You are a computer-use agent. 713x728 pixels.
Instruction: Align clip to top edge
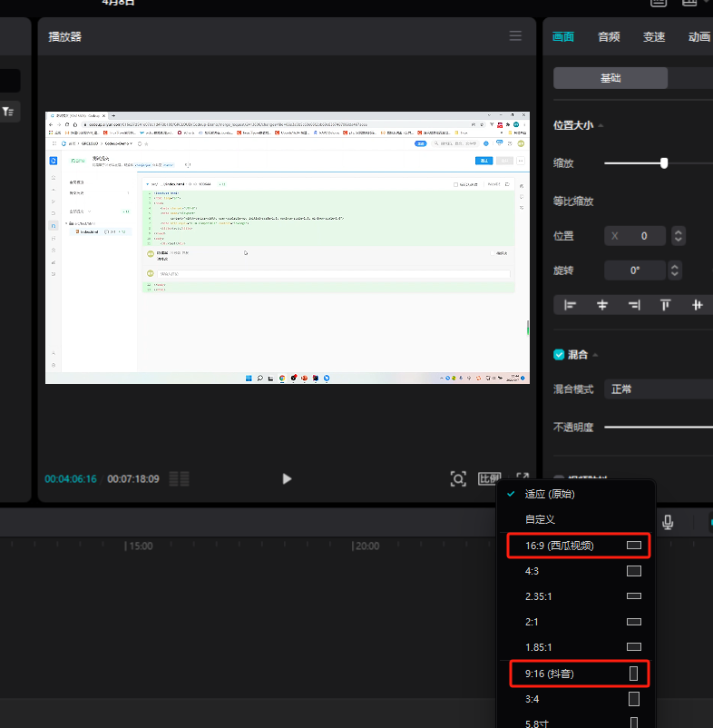[665, 305]
